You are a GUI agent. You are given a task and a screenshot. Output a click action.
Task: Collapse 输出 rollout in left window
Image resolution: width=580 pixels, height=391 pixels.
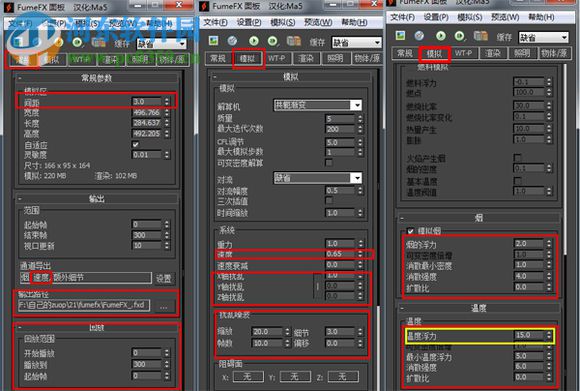click(96, 198)
